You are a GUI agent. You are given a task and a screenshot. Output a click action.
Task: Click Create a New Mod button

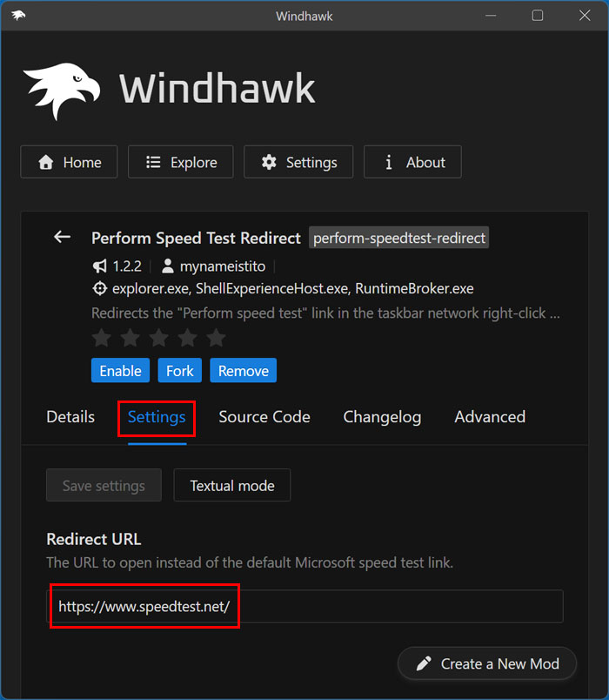(x=487, y=663)
